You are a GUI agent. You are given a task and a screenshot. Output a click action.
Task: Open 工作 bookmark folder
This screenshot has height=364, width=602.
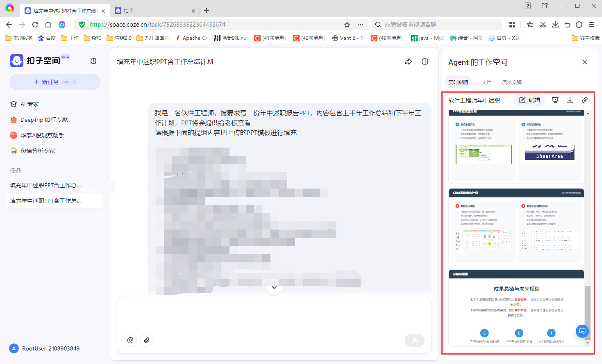point(70,38)
